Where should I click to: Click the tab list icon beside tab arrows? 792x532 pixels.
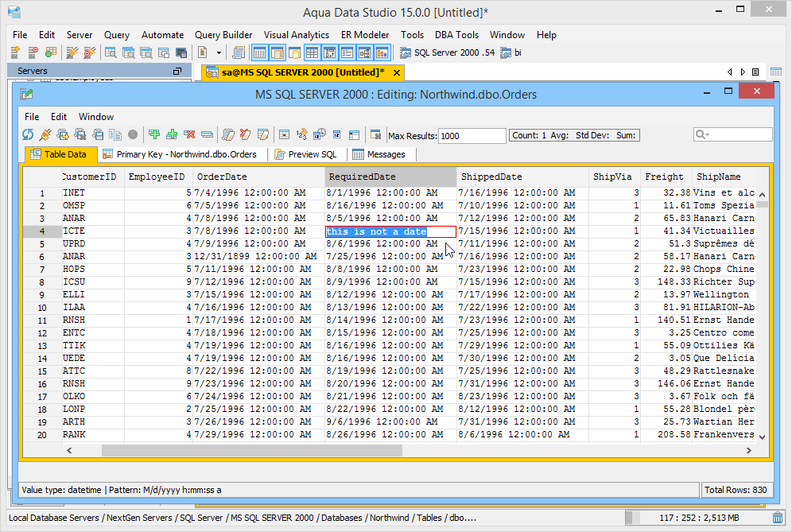click(x=755, y=72)
